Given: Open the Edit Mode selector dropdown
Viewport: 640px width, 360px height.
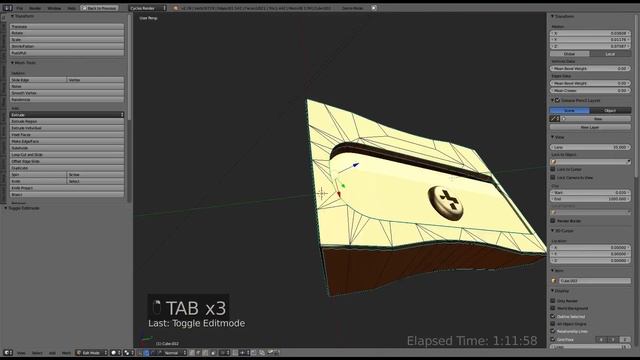Looking at the screenshot, I should [92, 353].
